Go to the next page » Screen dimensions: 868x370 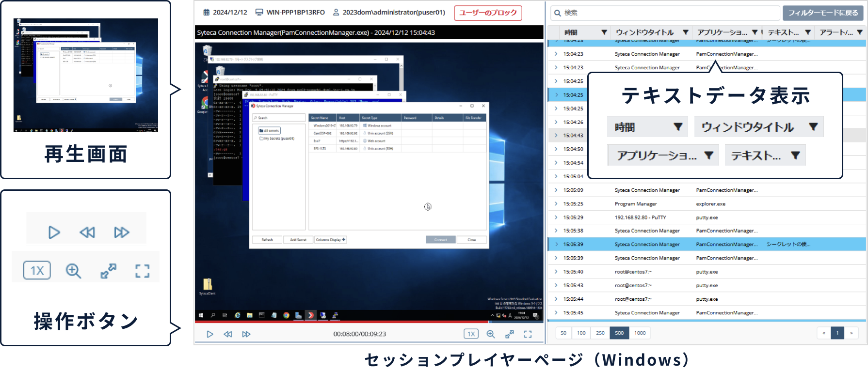851,333
